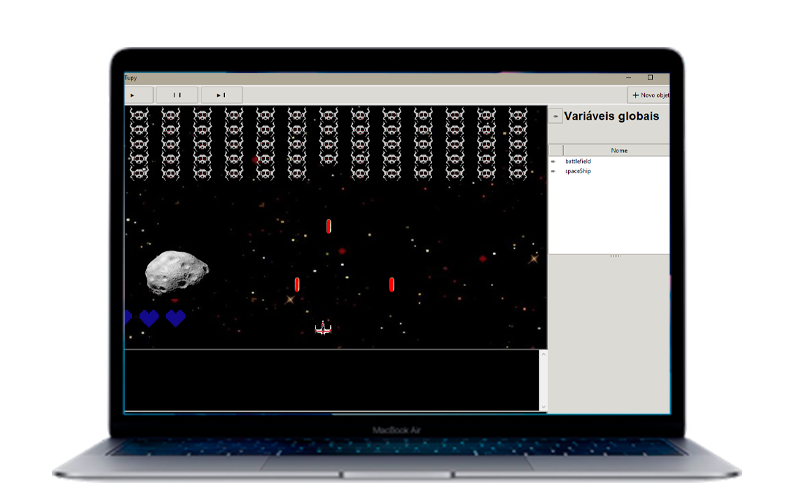
Task: Click the gray asteroid sprite
Action: (x=177, y=272)
